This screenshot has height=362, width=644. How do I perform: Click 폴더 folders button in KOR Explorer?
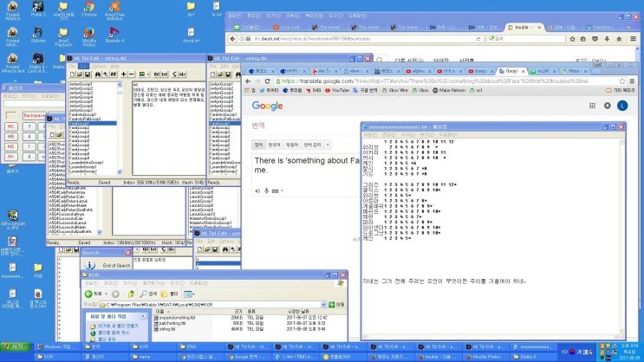tap(170, 294)
